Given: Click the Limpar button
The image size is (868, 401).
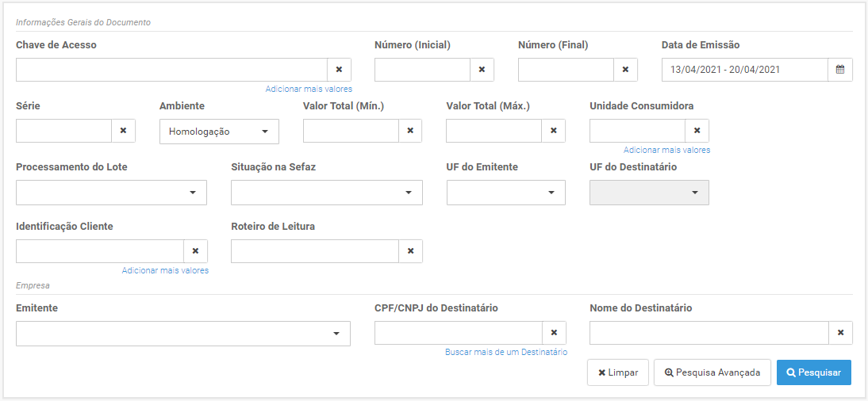Looking at the screenshot, I should (618, 372).
